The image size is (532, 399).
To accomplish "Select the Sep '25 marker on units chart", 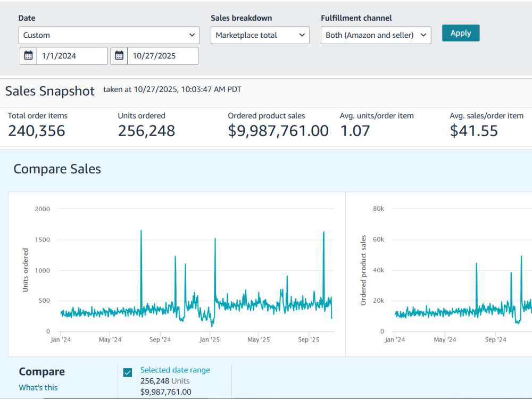I will click(x=309, y=339).
